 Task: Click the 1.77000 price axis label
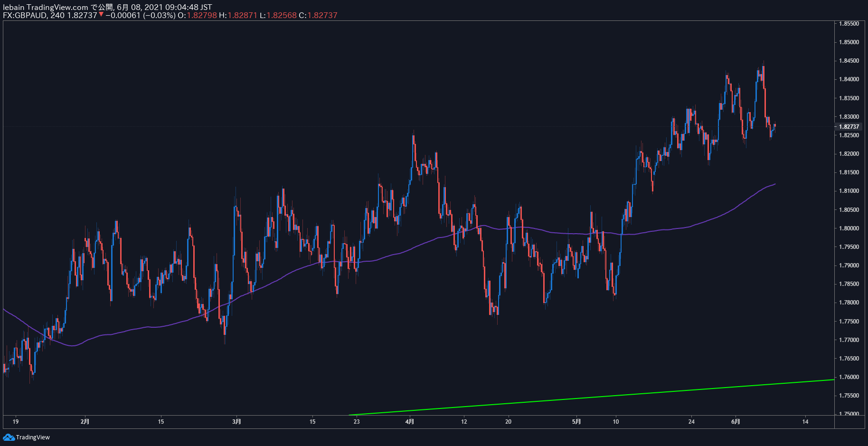pos(849,340)
